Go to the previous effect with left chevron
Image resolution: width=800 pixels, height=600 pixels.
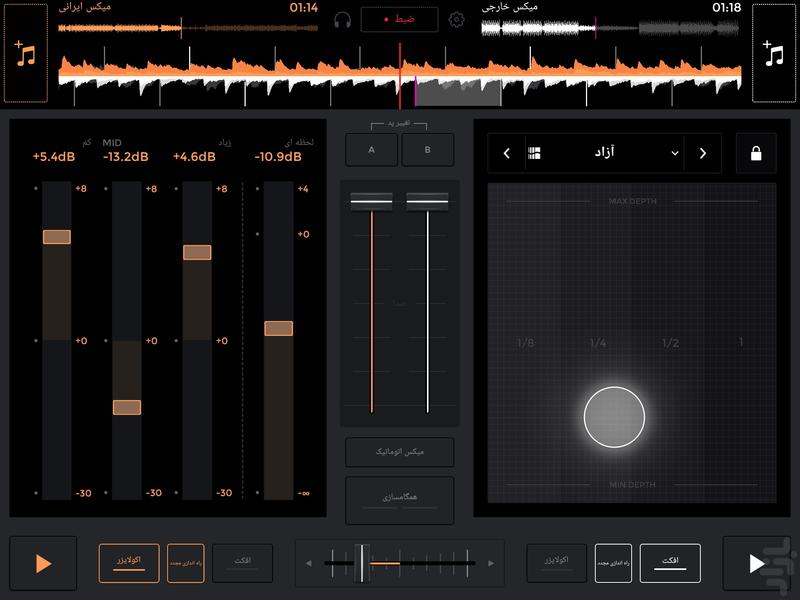pos(507,153)
